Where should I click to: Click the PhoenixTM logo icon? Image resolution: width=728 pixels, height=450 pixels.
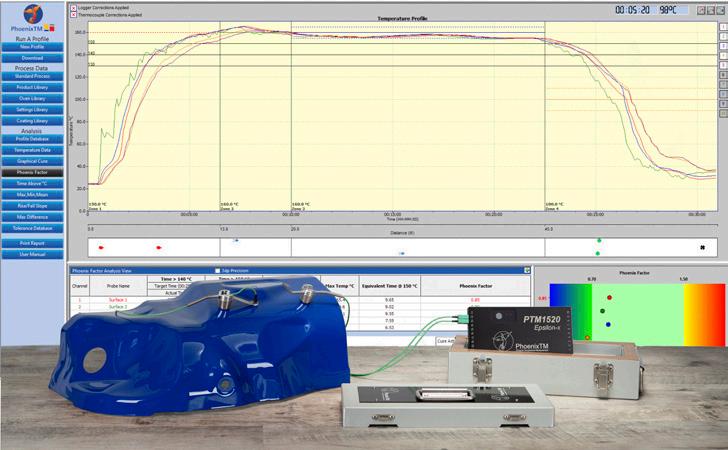coord(33,14)
